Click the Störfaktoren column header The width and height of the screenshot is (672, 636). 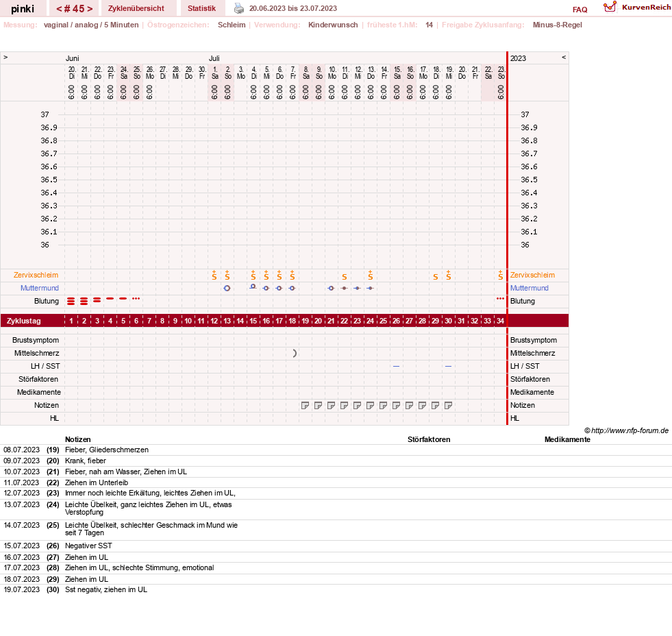pyautogui.click(x=429, y=439)
